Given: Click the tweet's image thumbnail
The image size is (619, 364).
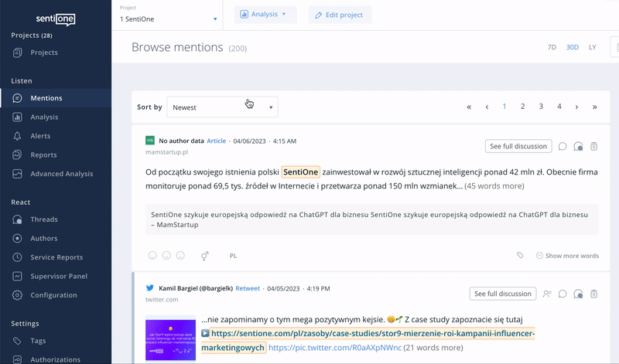Looking at the screenshot, I should point(170,337).
